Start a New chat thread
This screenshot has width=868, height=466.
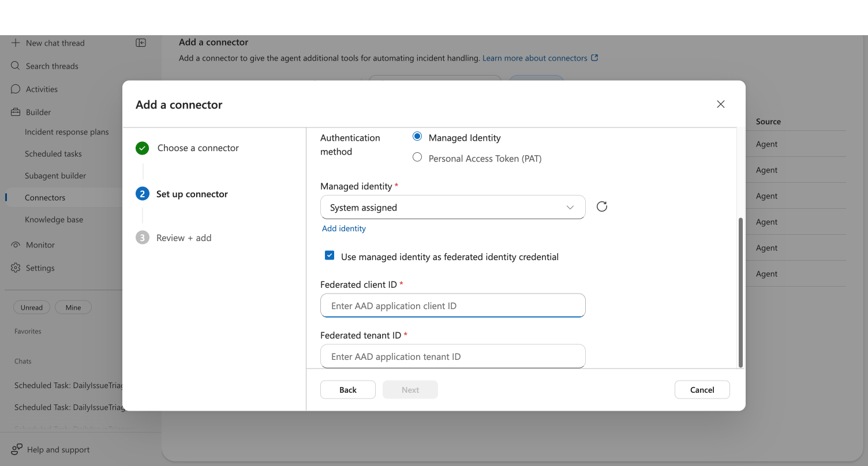(55, 43)
